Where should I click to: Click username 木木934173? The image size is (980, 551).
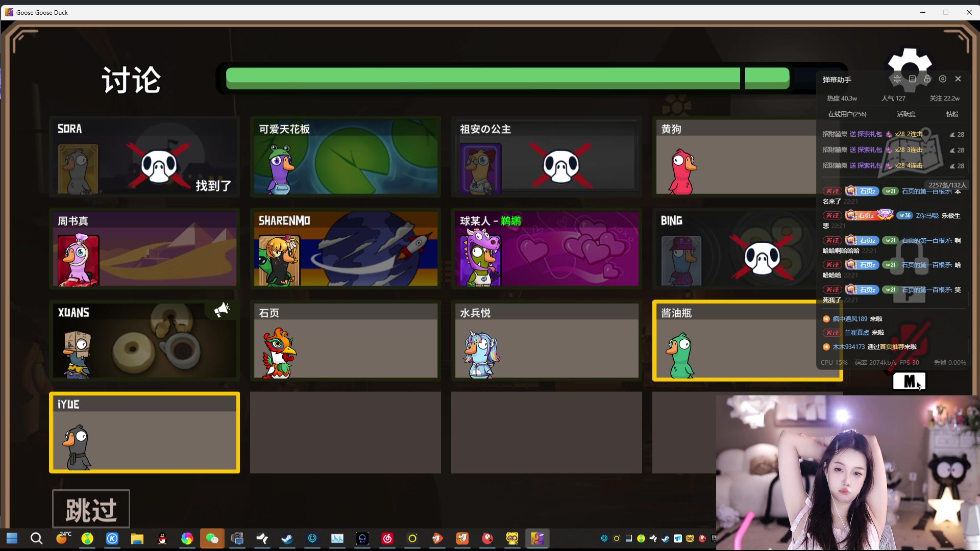tap(849, 347)
